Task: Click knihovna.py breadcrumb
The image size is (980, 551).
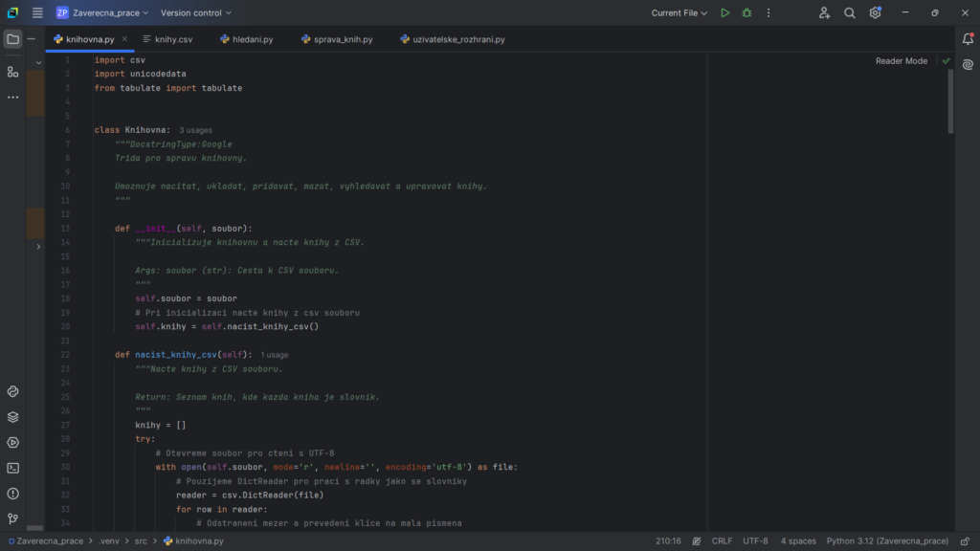Action: coord(193,541)
